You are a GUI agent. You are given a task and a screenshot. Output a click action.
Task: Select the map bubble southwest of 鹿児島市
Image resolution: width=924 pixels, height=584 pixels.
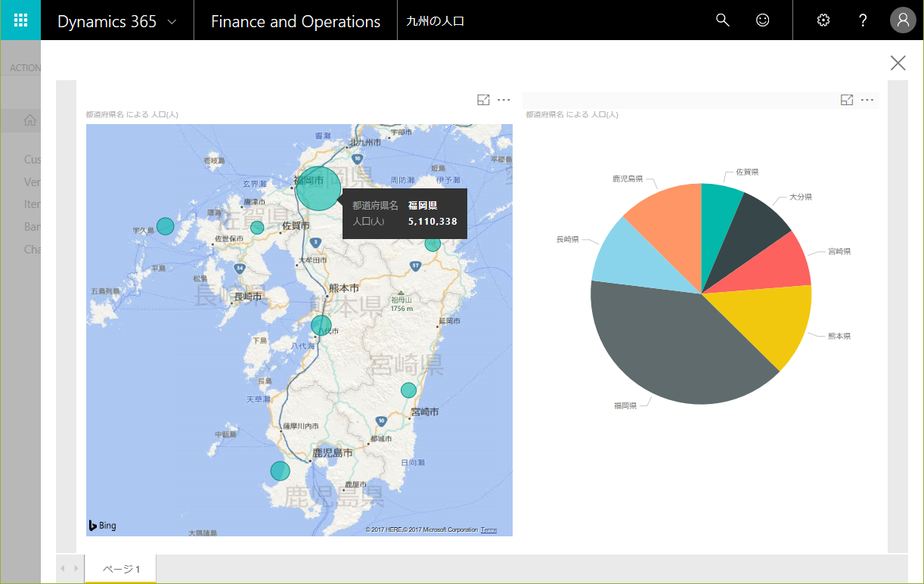(x=281, y=471)
